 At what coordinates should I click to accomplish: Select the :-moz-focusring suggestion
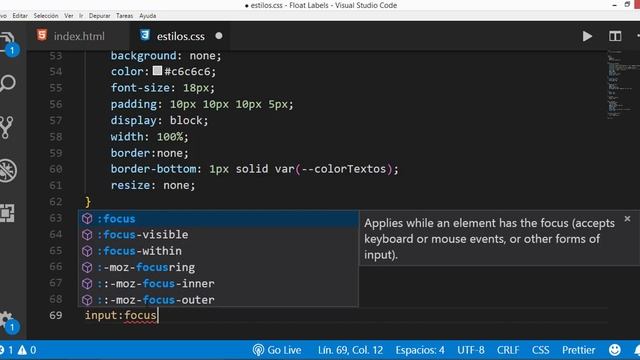(x=218, y=267)
